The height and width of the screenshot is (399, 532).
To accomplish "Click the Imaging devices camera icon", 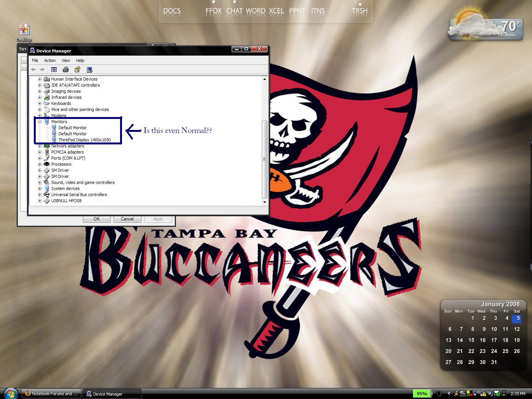I will coord(47,91).
